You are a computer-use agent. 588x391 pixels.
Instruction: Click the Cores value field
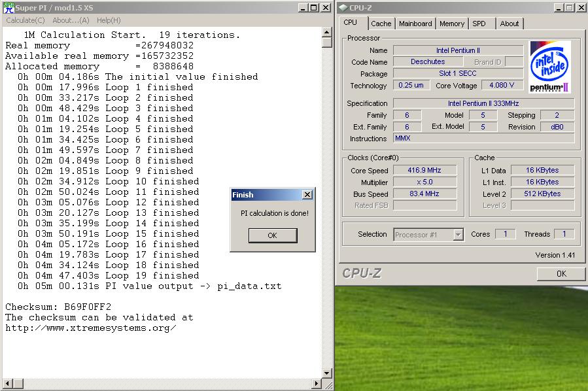point(505,234)
